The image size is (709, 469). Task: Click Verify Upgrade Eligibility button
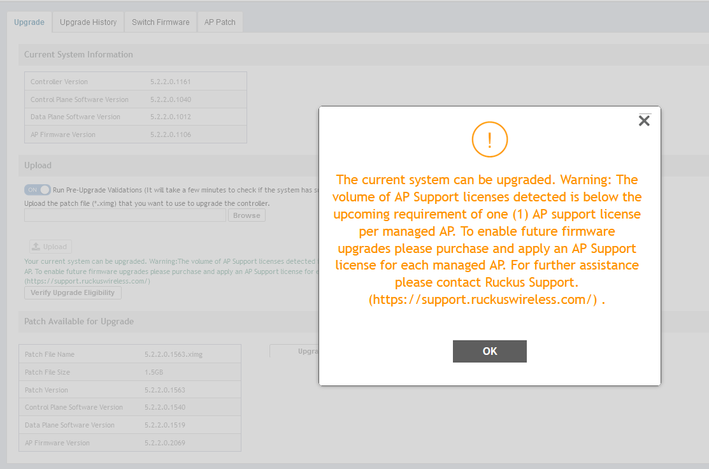pyautogui.click(x=73, y=292)
